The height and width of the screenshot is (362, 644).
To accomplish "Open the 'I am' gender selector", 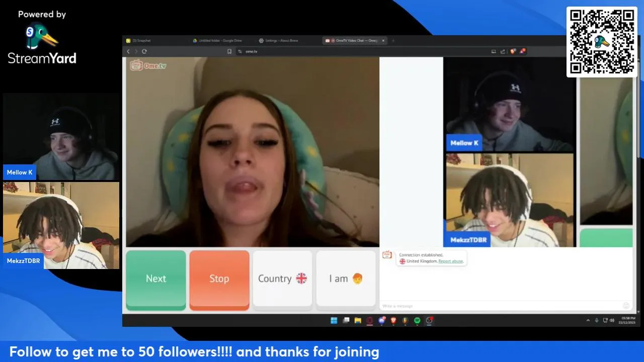I will point(346,279).
